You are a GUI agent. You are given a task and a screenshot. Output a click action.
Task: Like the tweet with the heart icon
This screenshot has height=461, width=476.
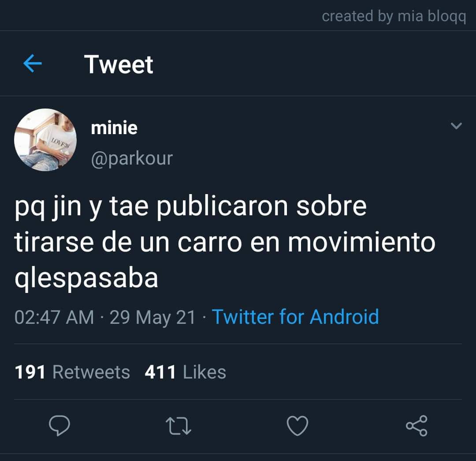point(297,426)
